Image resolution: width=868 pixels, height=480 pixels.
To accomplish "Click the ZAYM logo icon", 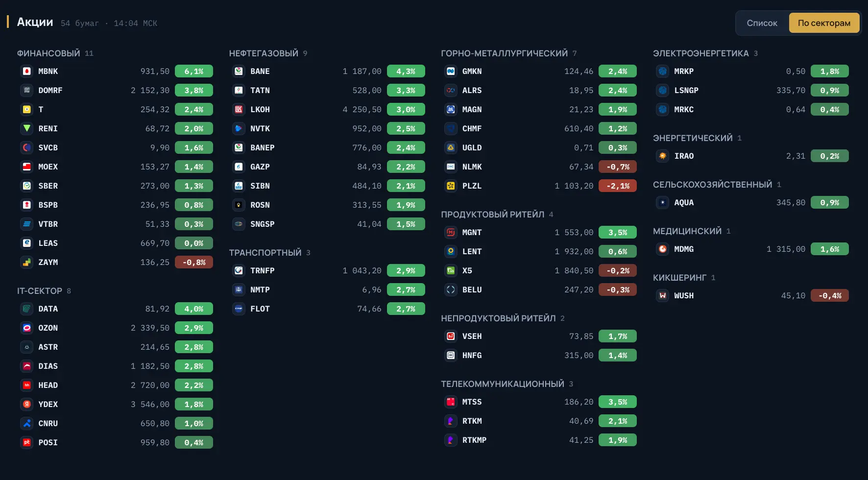I will click(27, 263).
